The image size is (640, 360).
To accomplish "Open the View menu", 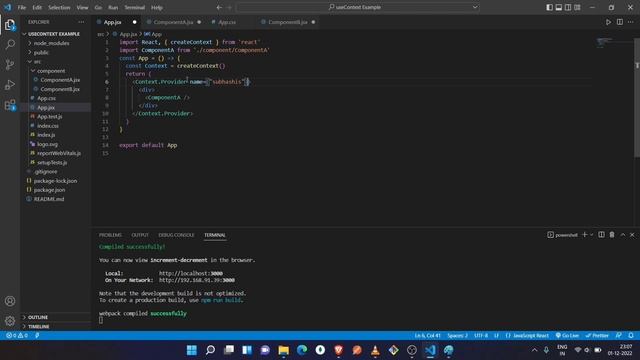I will 82,7.
